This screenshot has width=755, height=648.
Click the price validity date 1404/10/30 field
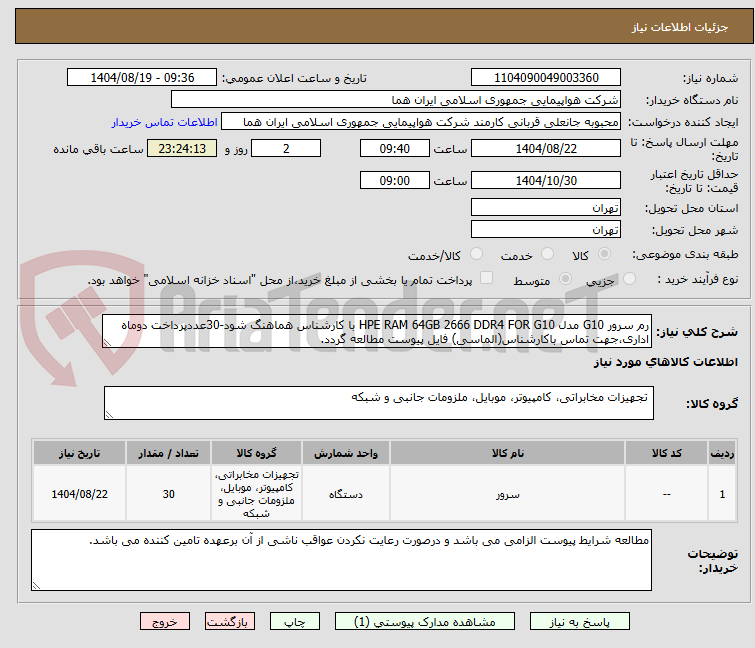coord(545,181)
